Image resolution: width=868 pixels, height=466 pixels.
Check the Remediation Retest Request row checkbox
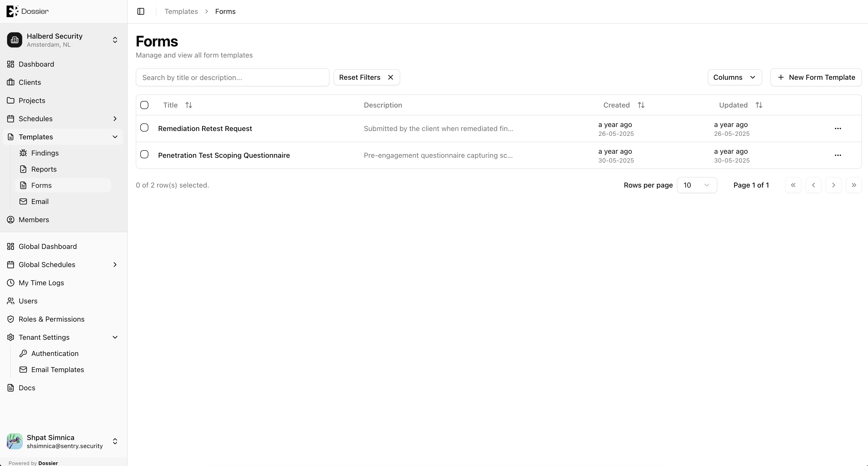(x=144, y=127)
